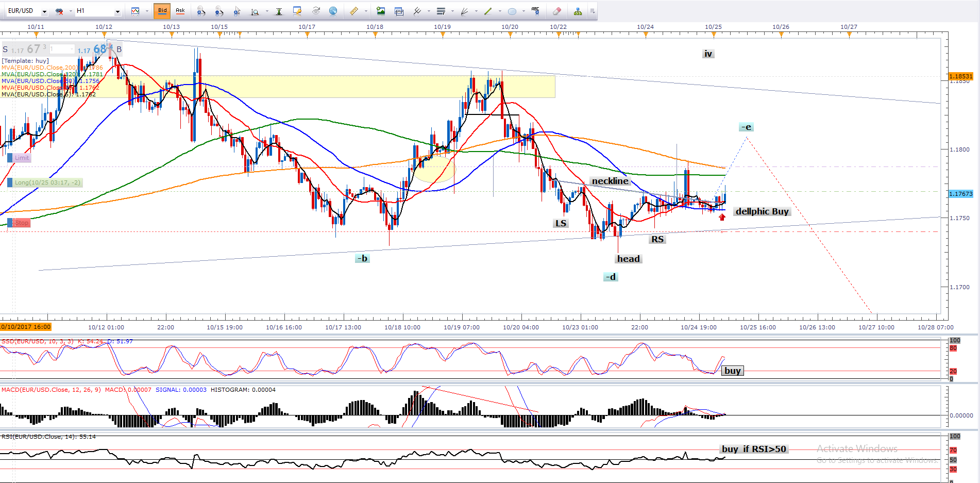Viewport: 980px width, 483px height.
Task: Click the add image icon
Action: [x=381, y=11]
